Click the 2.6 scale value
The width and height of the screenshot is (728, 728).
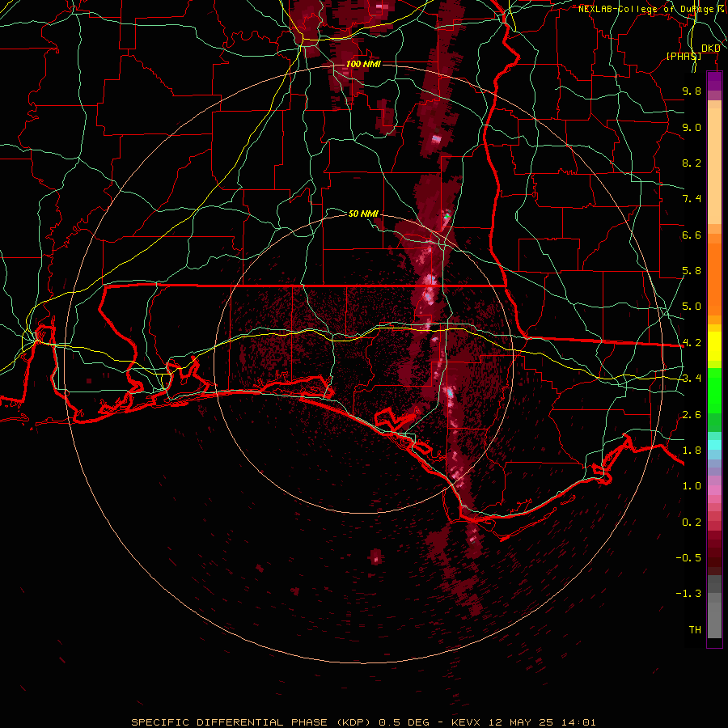pyautogui.click(x=692, y=414)
